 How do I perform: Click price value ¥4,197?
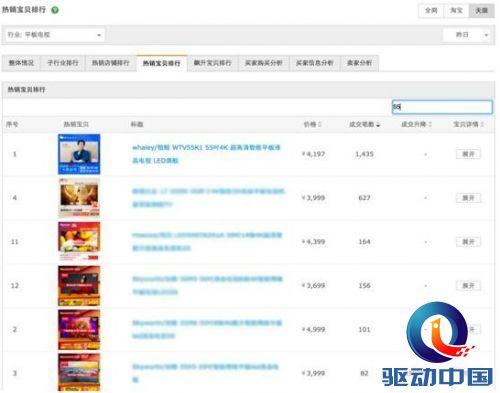coord(313,154)
